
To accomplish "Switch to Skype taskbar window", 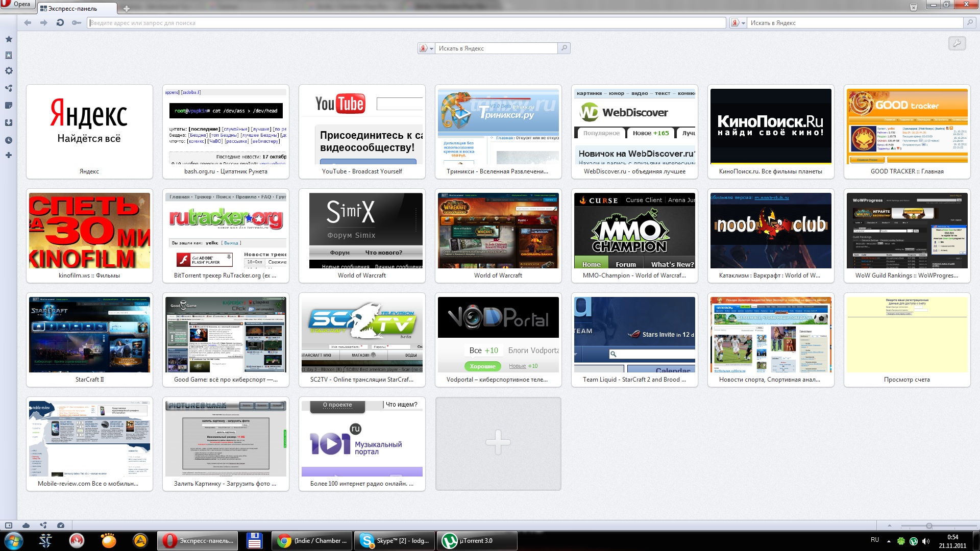I will [x=395, y=541].
